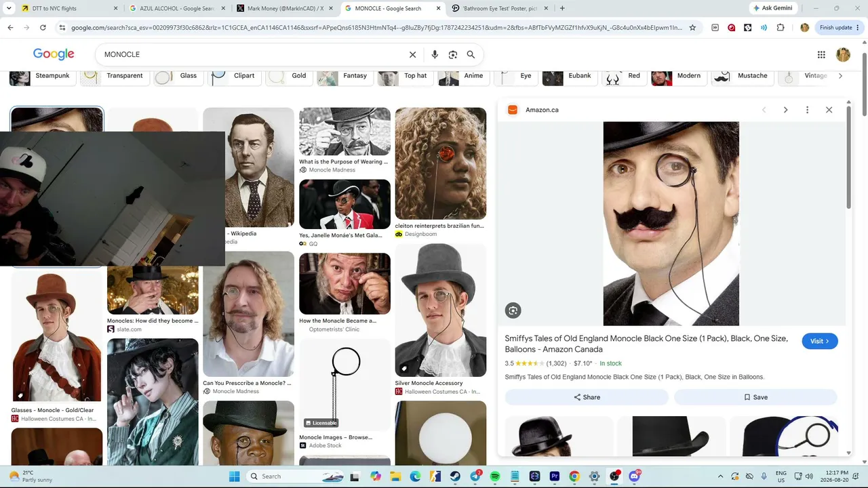
Task: Open the tab search dropdown arrow
Action: pos(9,8)
